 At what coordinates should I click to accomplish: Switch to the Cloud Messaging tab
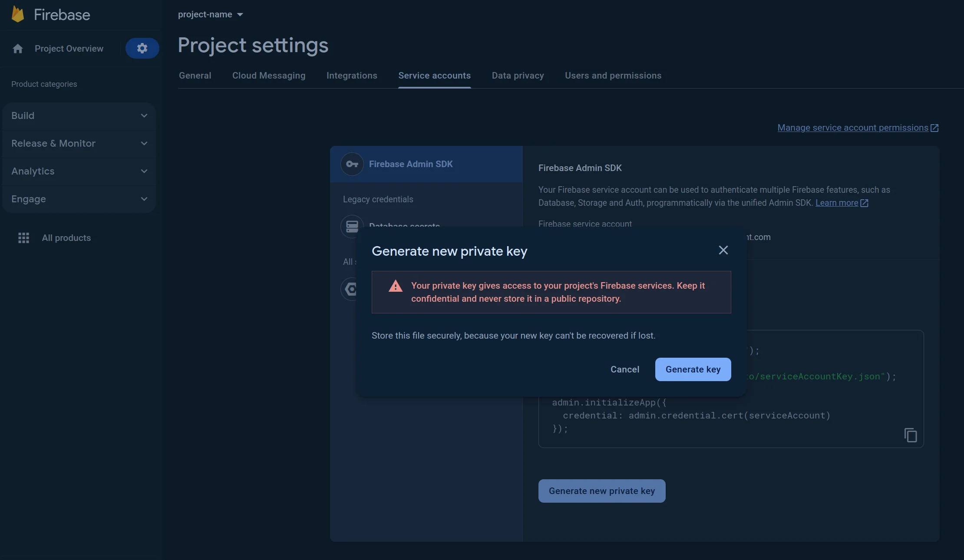[269, 76]
